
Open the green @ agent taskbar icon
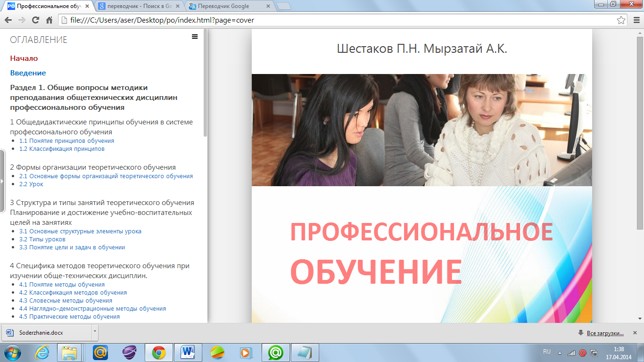pyautogui.click(x=276, y=352)
